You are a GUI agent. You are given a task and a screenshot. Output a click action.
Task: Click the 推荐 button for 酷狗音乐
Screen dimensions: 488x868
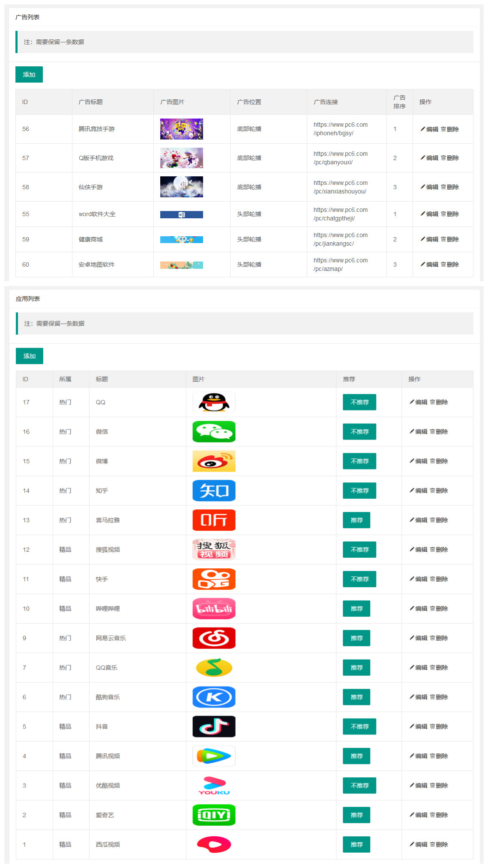point(356,697)
